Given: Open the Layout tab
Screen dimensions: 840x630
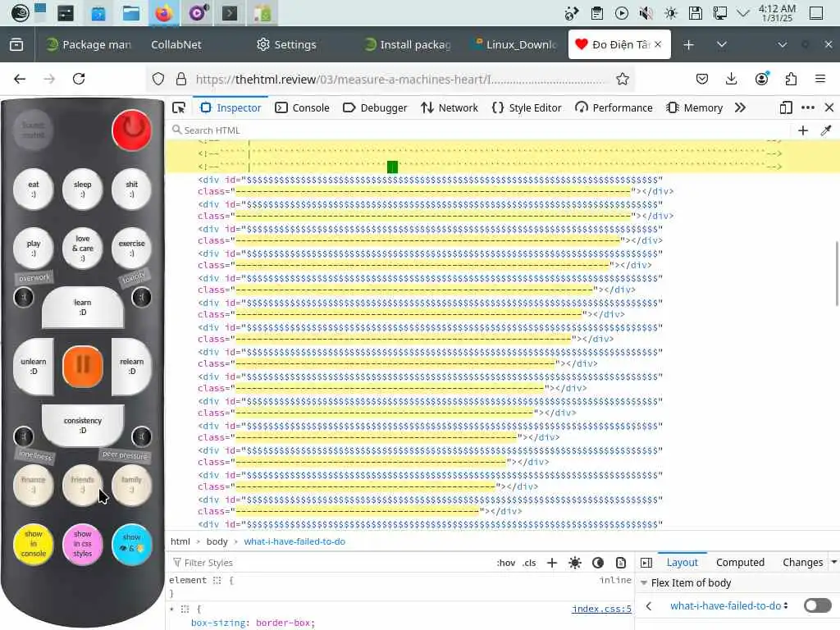Looking at the screenshot, I should coord(682,563).
